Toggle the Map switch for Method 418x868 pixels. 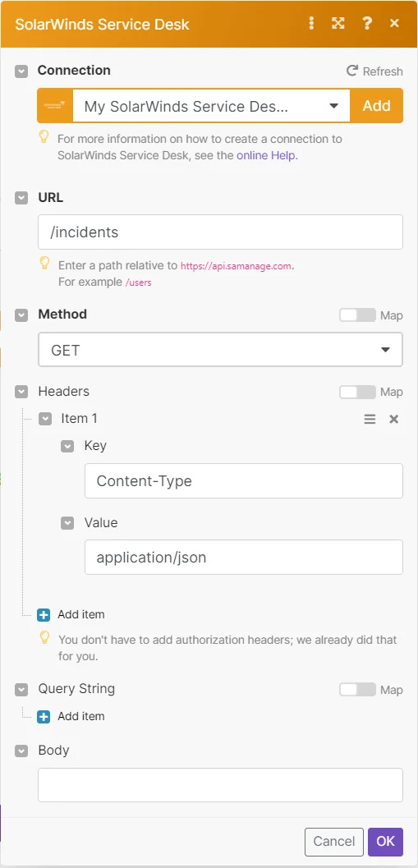(358, 315)
